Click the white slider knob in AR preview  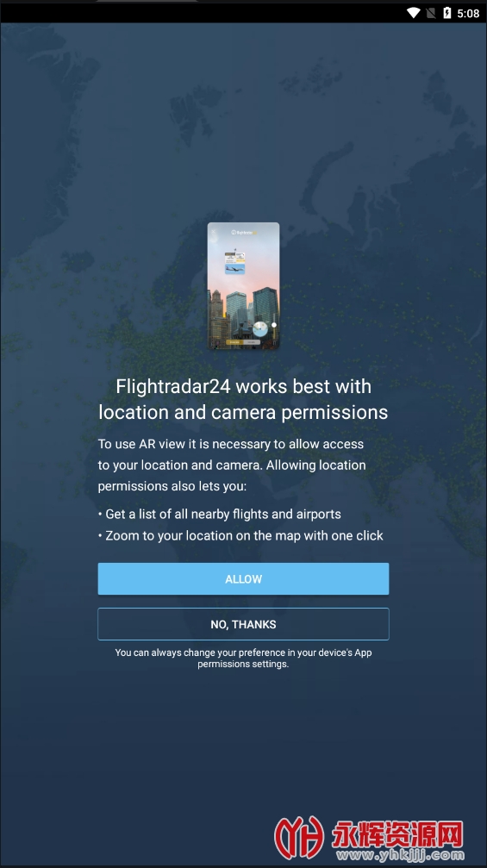[274, 325]
